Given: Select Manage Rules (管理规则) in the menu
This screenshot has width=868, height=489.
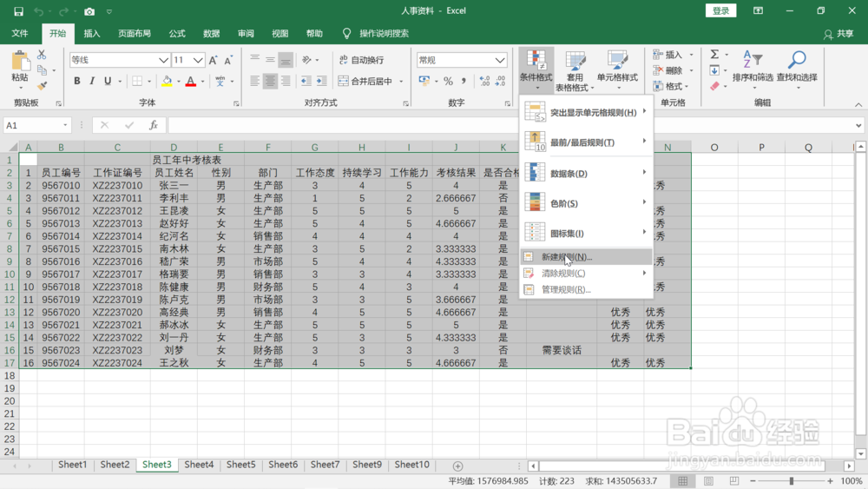Looking at the screenshot, I should (x=586, y=289).
